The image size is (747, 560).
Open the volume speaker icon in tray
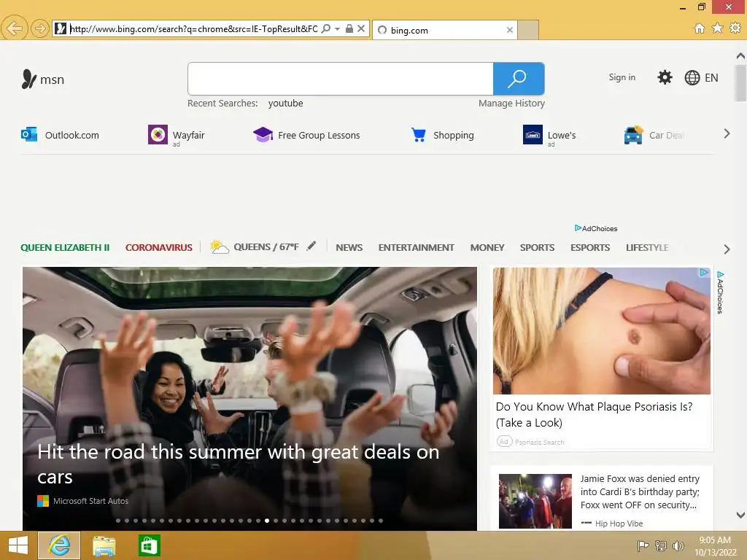[x=678, y=545]
